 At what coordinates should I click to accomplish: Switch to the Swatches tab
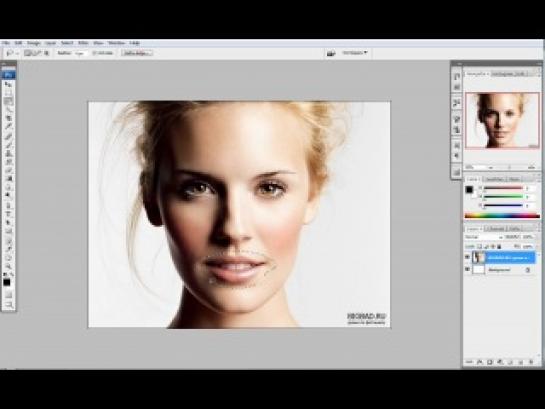point(494,179)
